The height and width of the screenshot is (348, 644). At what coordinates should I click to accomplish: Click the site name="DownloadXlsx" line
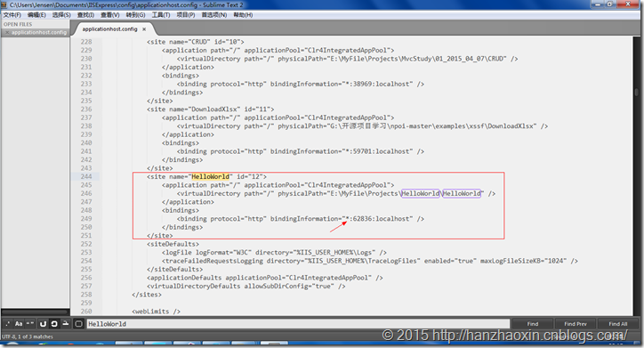click(210, 109)
